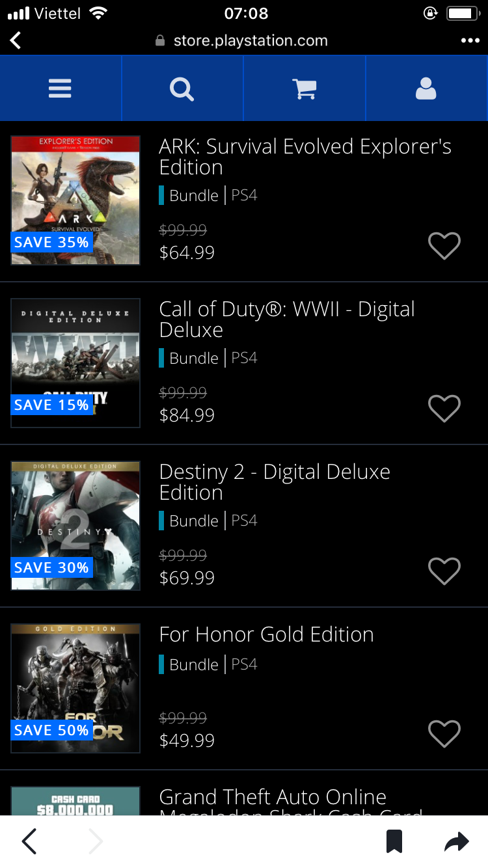
Task: Open the user account profile icon
Action: point(426,88)
